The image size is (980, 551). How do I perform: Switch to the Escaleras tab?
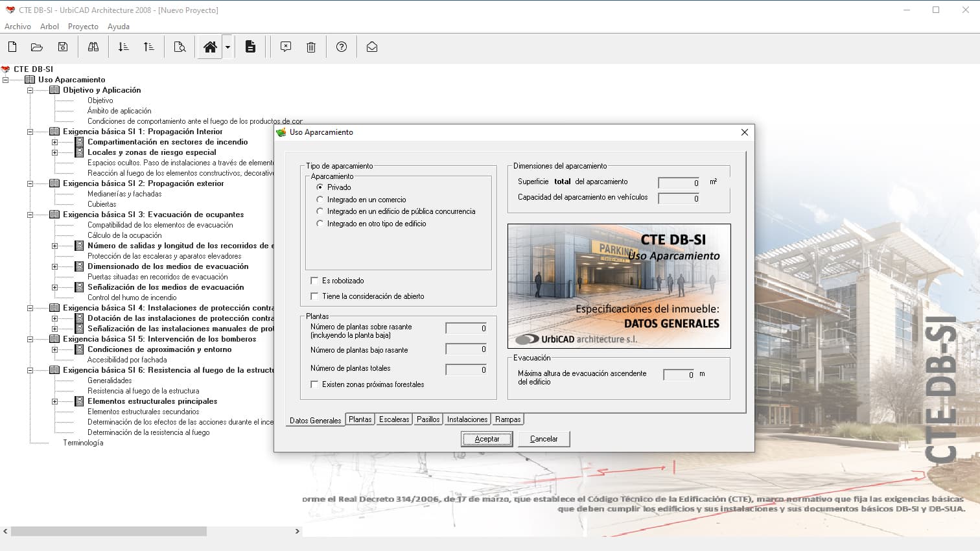pos(394,419)
